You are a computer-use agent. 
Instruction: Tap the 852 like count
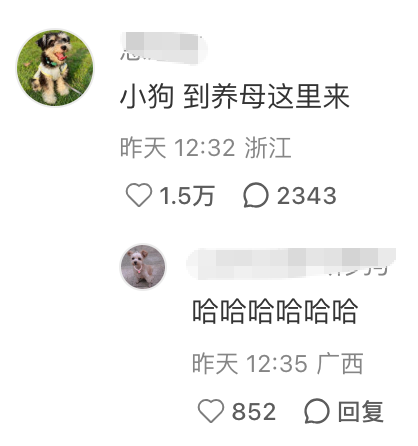point(254,411)
